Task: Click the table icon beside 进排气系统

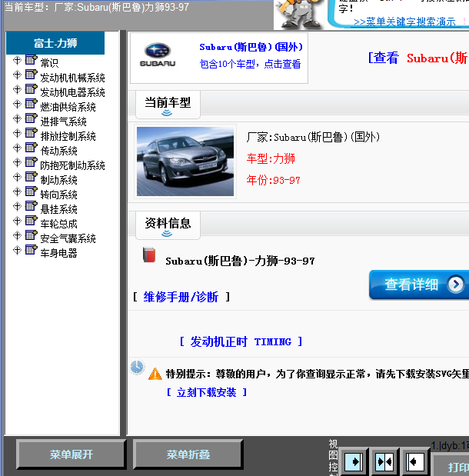Action: pos(31,118)
